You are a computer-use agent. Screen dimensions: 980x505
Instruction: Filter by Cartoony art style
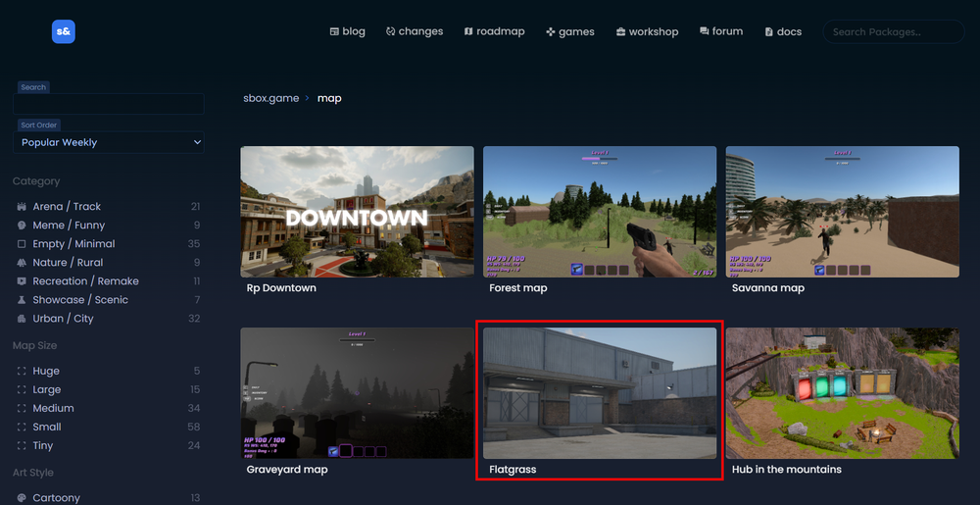click(108, 498)
